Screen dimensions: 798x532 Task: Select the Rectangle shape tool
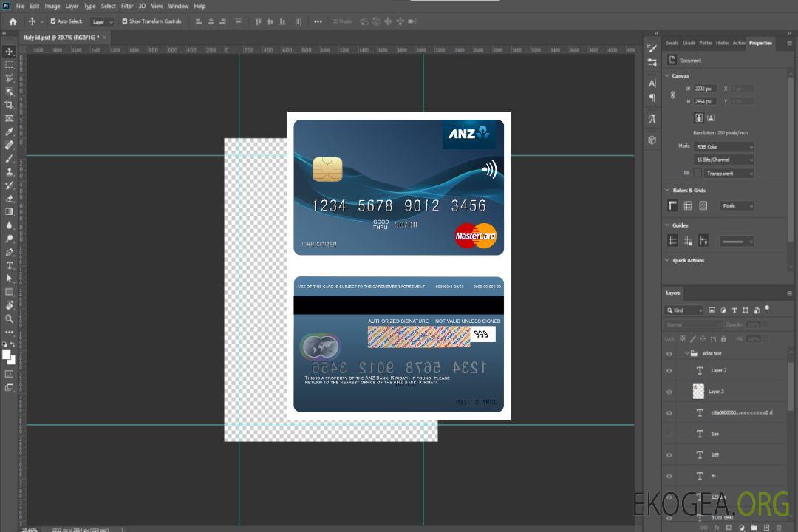tap(9, 292)
